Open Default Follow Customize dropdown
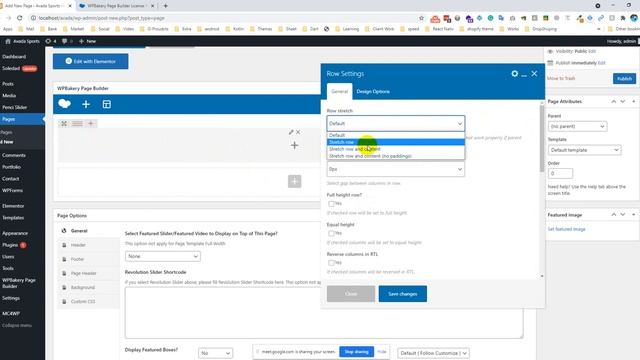 tap(433, 353)
